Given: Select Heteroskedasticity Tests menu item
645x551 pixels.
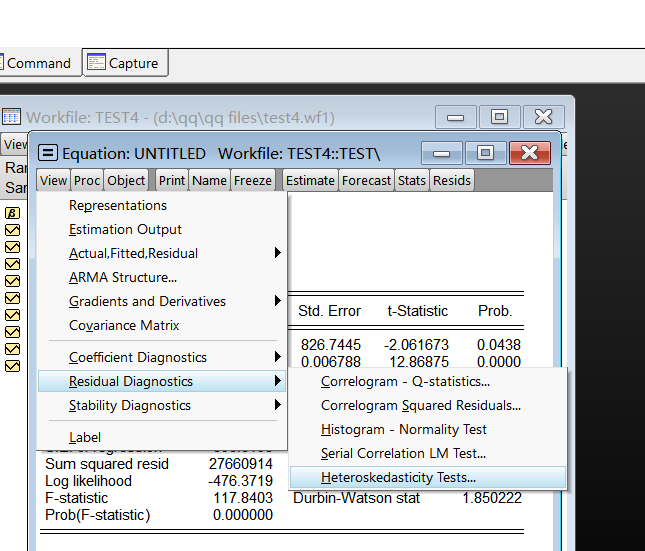Looking at the screenshot, I should click(x=398, y=478).
